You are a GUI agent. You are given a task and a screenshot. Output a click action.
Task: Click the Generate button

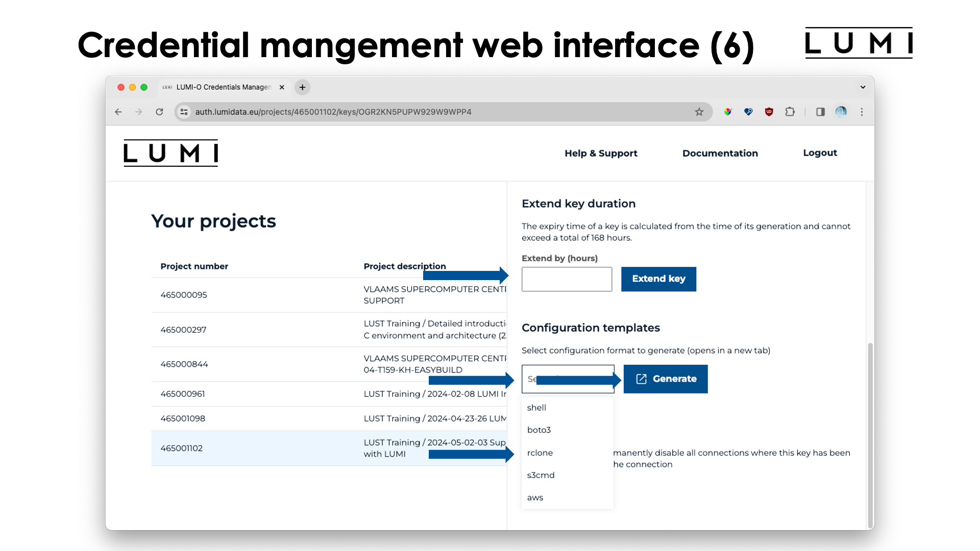[666, 379]
